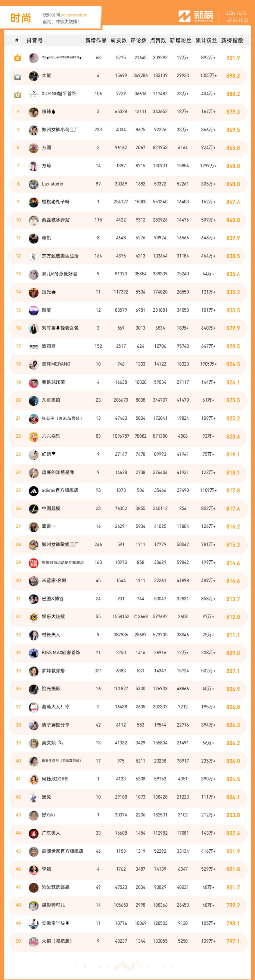The image size is (255, 980).
Task: Click the 901.9 index score
Action: (233, 58)
